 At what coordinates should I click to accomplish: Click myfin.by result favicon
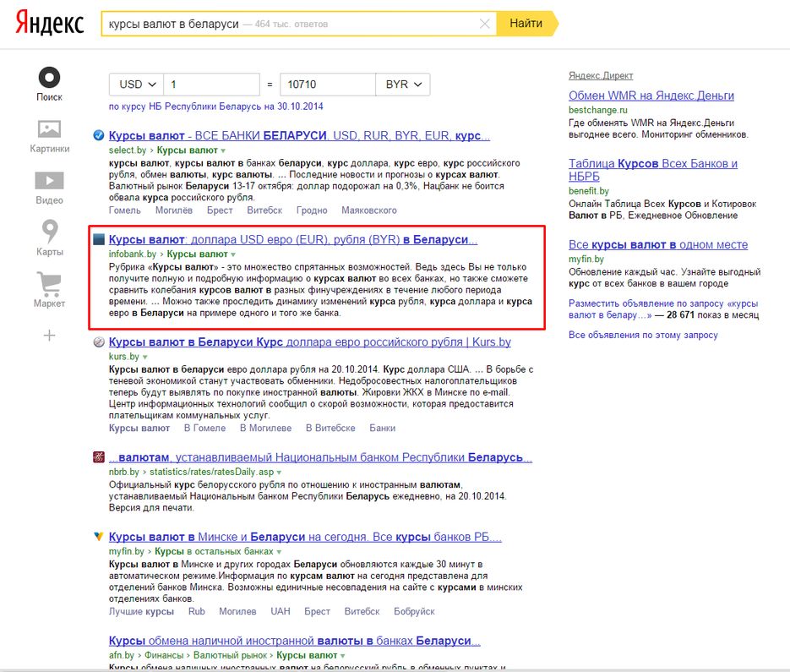[x=99, y=537]
